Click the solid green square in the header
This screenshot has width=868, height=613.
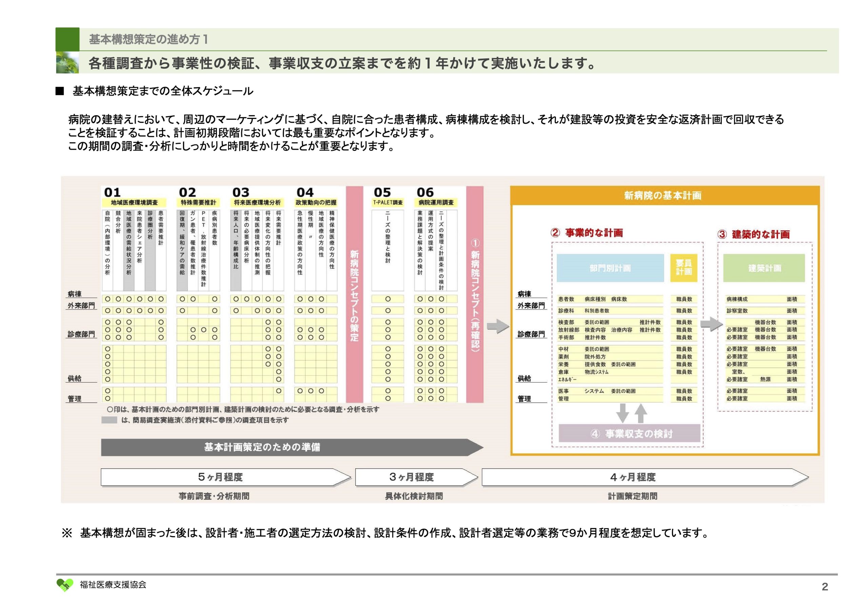(x=67, y=39)
